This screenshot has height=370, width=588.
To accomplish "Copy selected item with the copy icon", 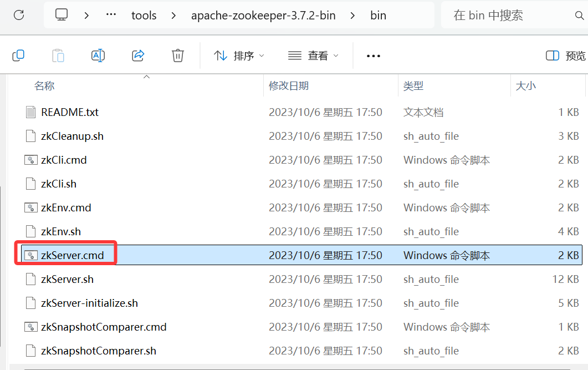I will (18, 55).
